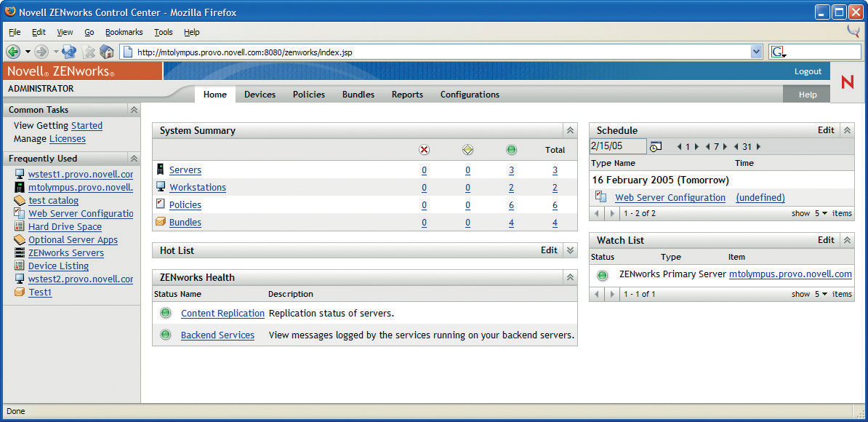Click Edit on the Hot List panel

pos(549,250)
